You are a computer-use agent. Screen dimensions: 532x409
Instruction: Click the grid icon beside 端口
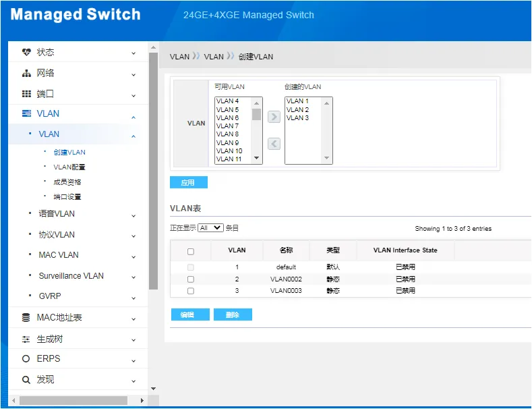(26, 94)
